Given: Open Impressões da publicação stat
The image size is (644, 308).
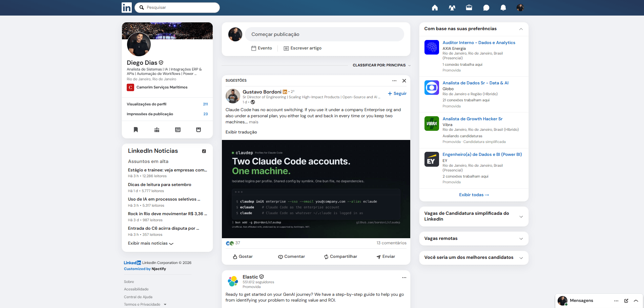Looking at the screenshot, I should click(167, 114).
